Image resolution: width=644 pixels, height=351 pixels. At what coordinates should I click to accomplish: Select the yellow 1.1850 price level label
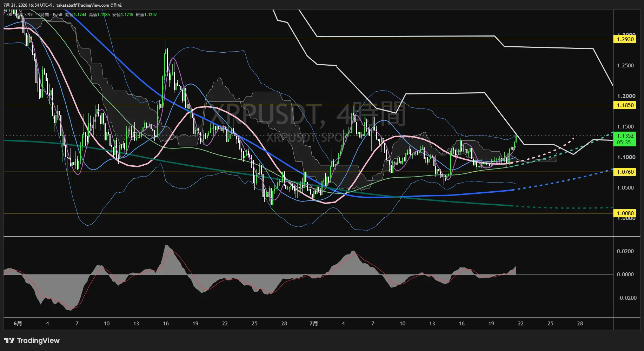[x=625, y=105]
